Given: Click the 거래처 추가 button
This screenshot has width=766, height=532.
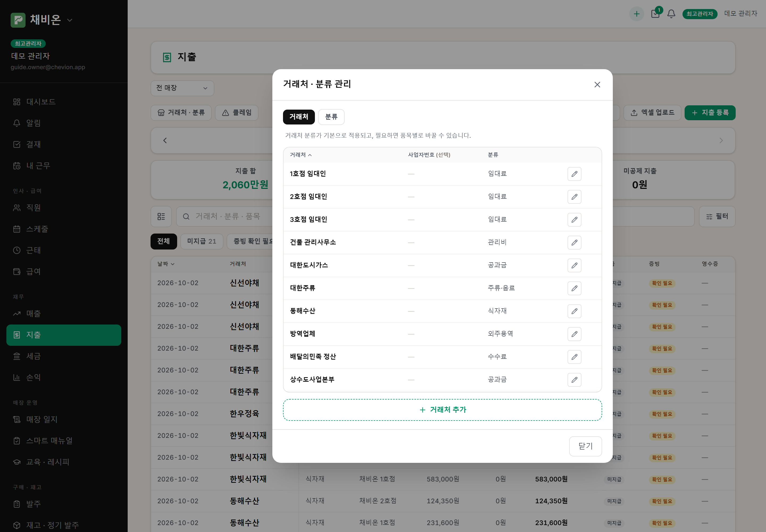Looking at the screenshot, I should (442, 410).
